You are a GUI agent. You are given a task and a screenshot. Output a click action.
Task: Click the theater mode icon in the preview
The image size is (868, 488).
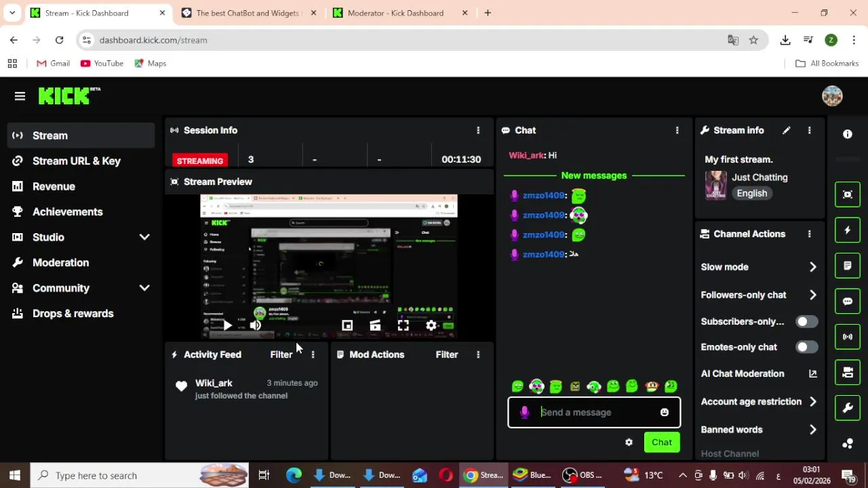(375, 326)
